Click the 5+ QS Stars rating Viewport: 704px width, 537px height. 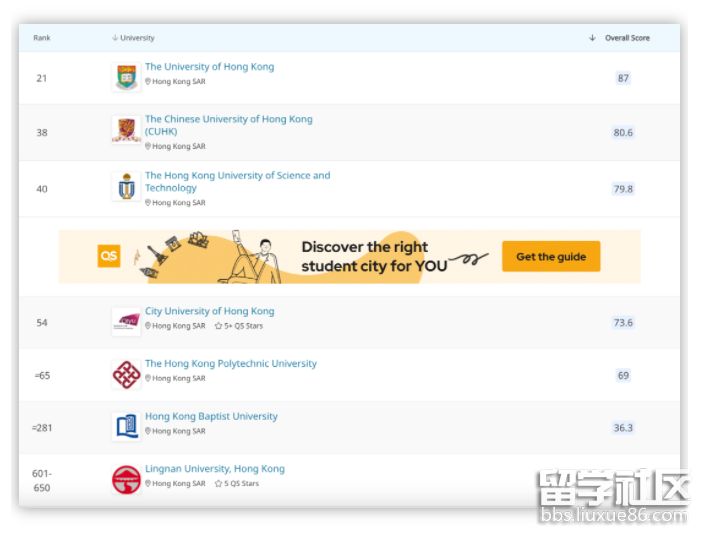[239, 326]
